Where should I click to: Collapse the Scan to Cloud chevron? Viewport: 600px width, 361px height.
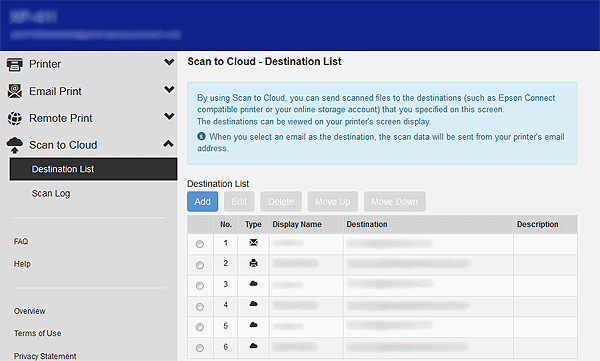pos(169,144)
